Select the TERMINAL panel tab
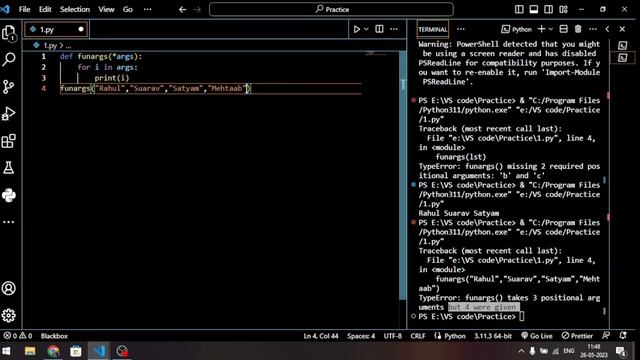Image resolution: width=640 pixels, height=360 pixels. click(433, 29)
